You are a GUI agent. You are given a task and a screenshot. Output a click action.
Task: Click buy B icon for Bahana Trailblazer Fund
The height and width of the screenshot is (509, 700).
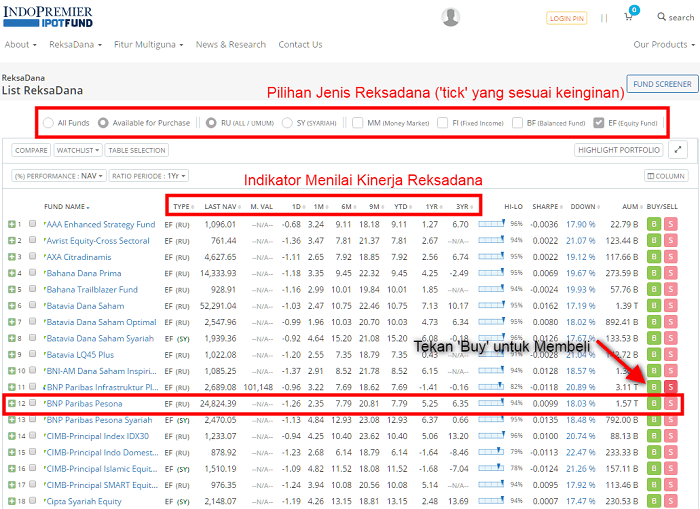[x=654, y=289]
